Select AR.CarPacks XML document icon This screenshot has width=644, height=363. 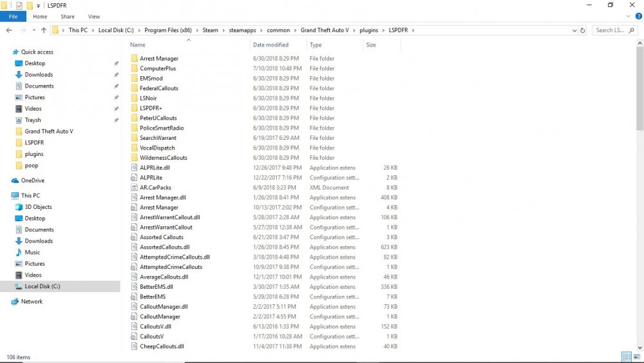point(135,188)
